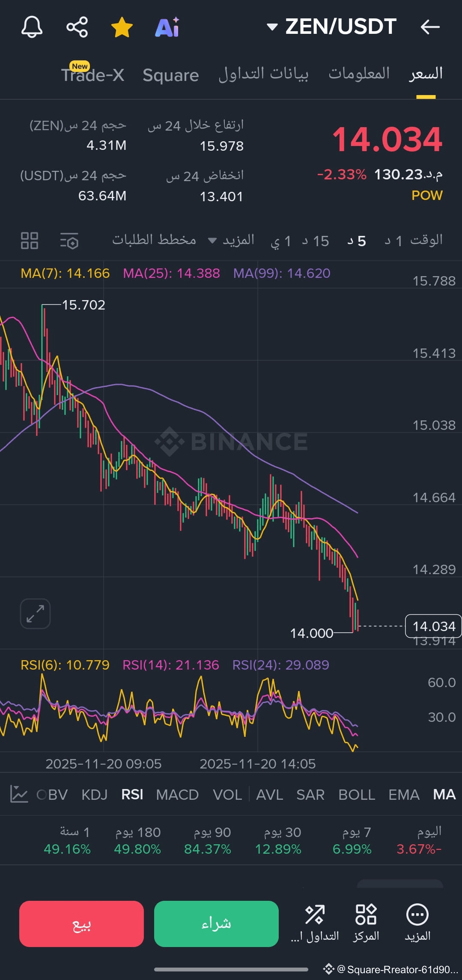Click the large 14.034 last price
The image size is (462, 980).
pyautogui.click(x=387, y=140)
